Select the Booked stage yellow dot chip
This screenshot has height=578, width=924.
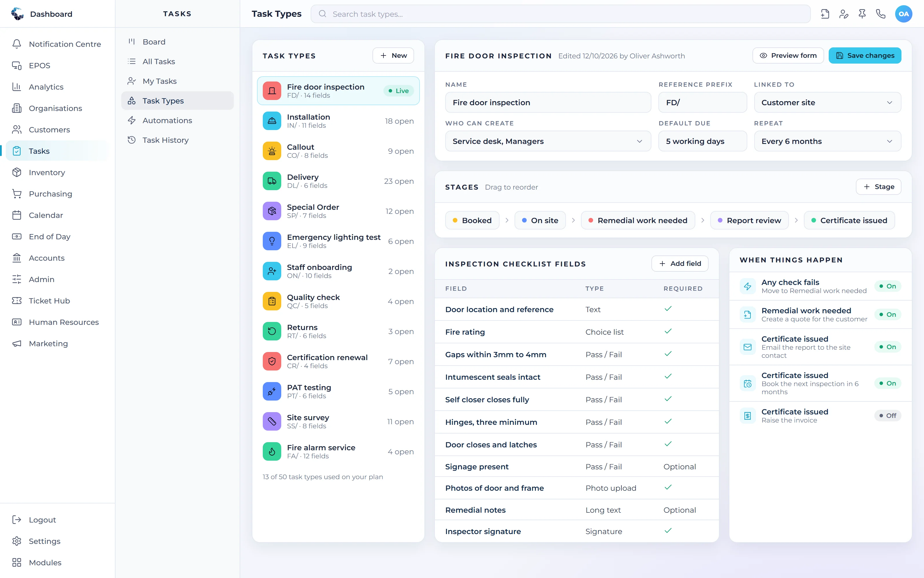472,220
